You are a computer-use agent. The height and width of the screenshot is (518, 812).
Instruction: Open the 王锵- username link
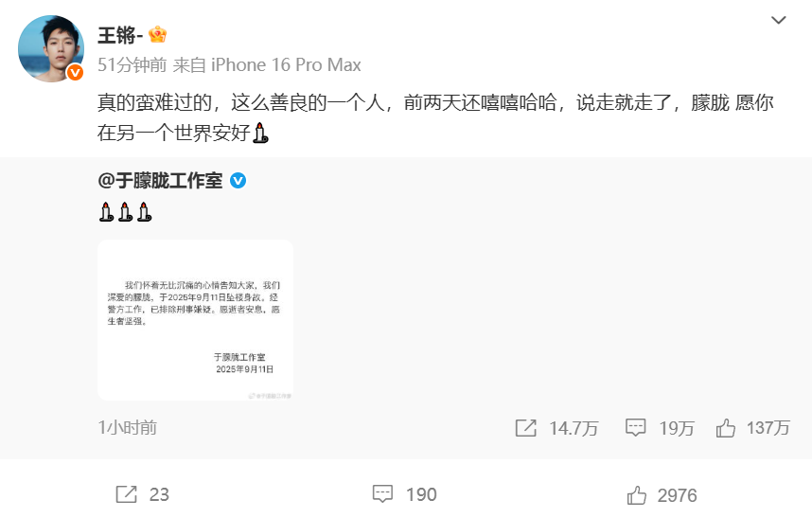point(119,35)
